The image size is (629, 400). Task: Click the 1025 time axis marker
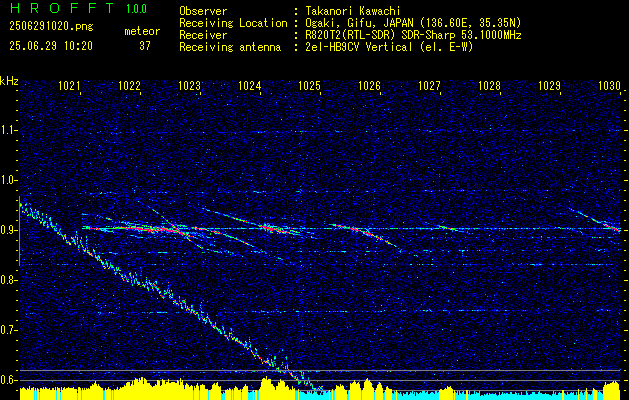tap(309, 86)
